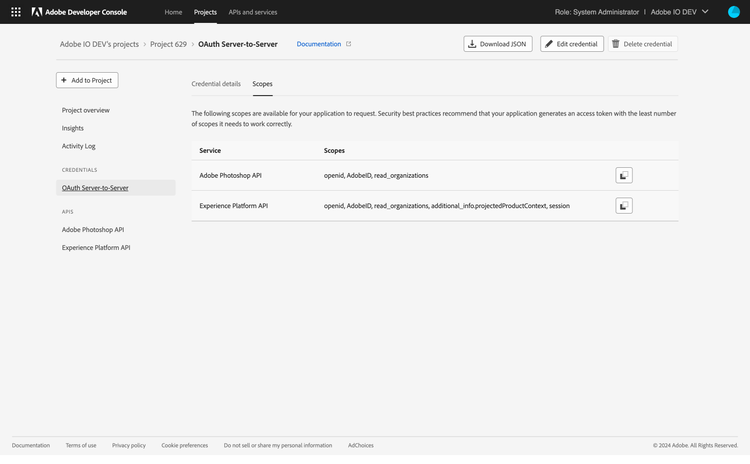Open the Activity Log sidebar item
This screenshot has height=464, width=750.
[x=79, y=146]
